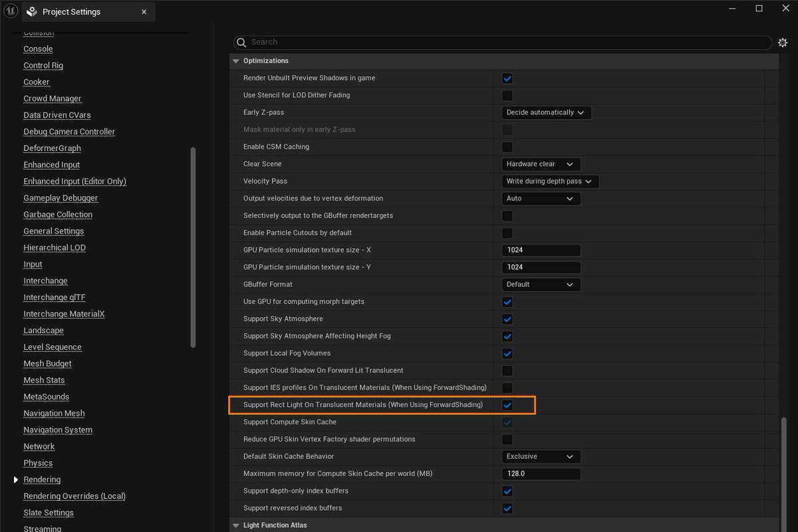This screenshot has height=532, width=798.
Task: Open the Early Z-pass dropdown
Action: pyautogui.click(x=546, y=112)
